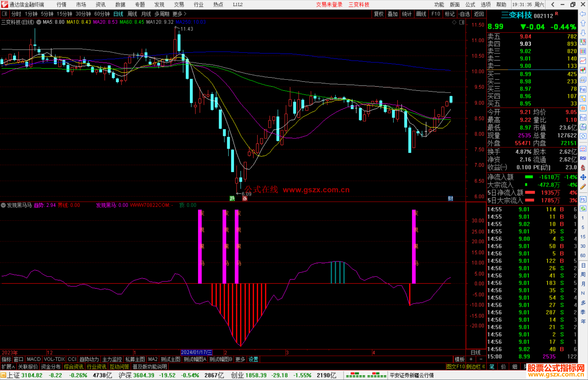The width and height of the screenshot is (588, 380).
Task: Select the MACD indicator tab
Action: click(33, 359)
